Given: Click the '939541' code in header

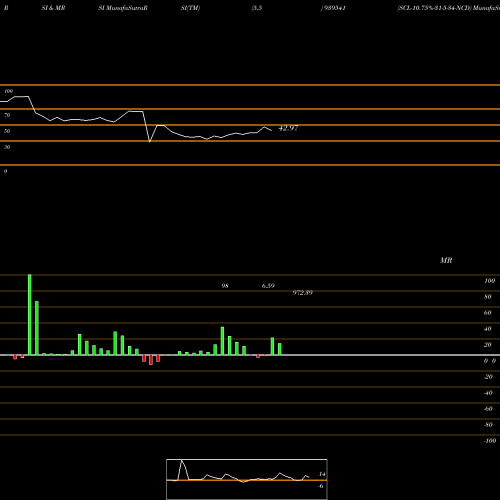Looking at the screenshot, I should 335,8.
